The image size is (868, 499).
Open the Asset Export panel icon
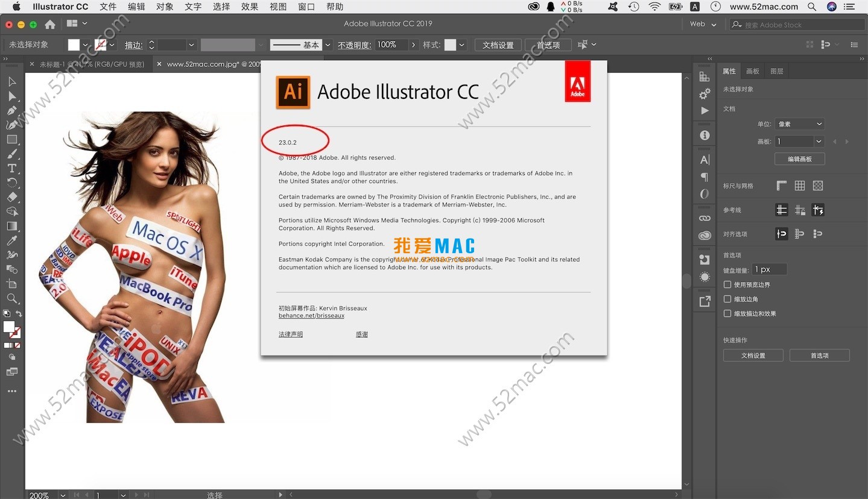click(x=705, y=302)
